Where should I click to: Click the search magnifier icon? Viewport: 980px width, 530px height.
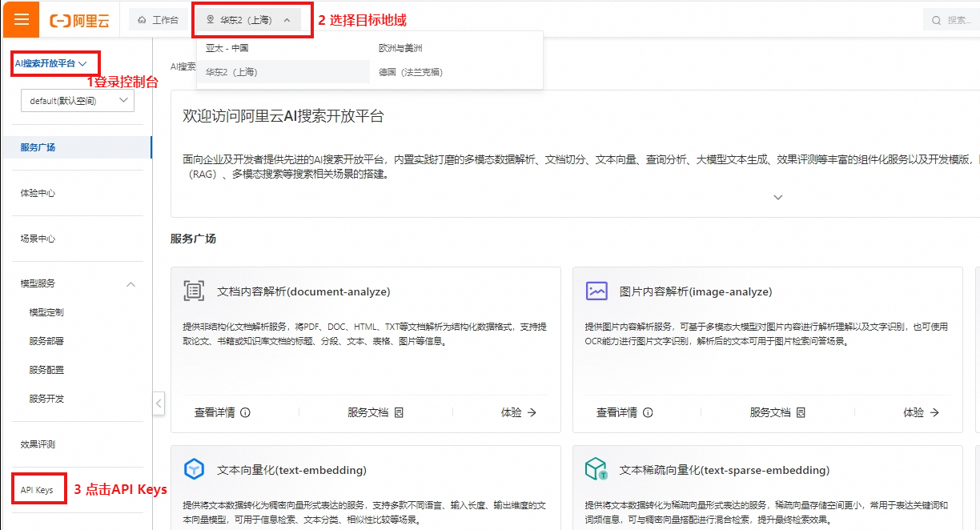pos(937,20)
